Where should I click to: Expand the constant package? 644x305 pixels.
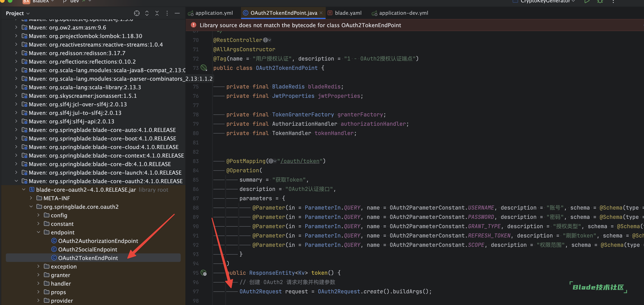38,224
